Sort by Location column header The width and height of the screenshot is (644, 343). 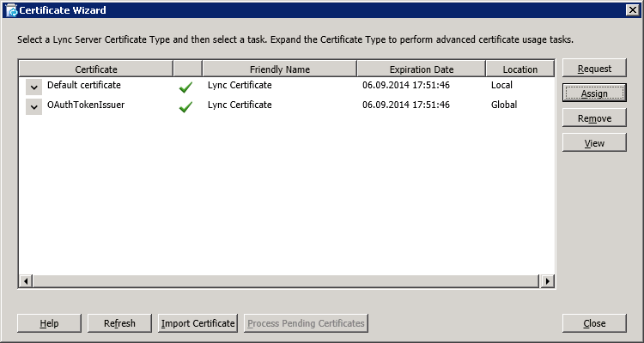click(520, 69)
